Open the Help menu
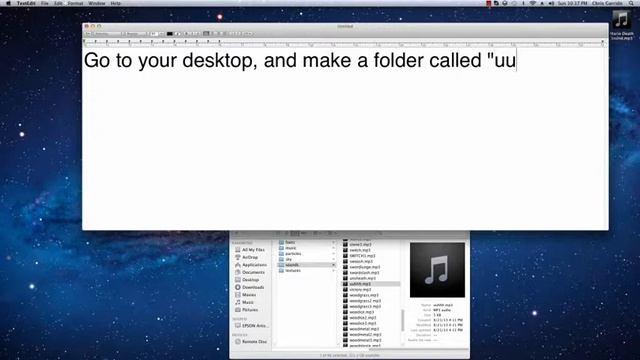Viewport: 640px width, 360px height. pos(116,3)
